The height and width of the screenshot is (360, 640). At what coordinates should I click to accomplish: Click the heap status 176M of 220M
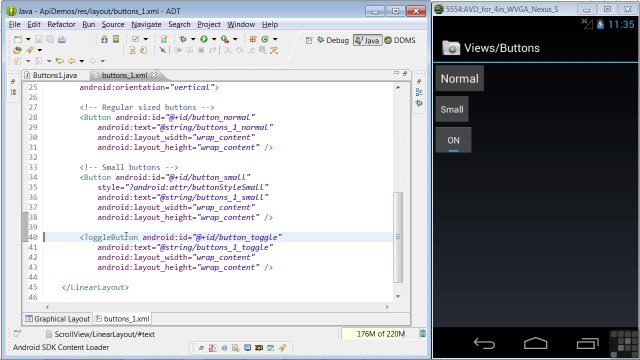[380, 334]
